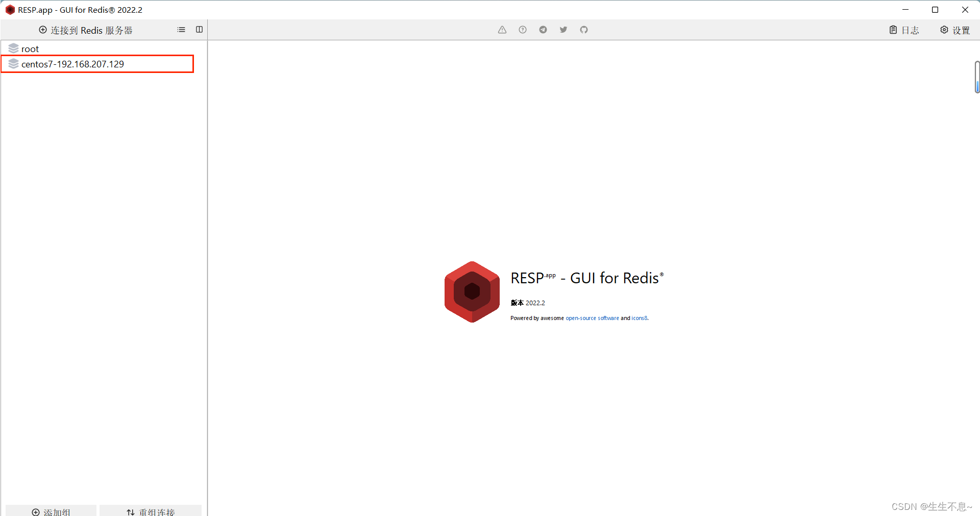Click the RESP.app hexagon logo
This screenshot has height=516, width=980.
click(x=472, y=292)
